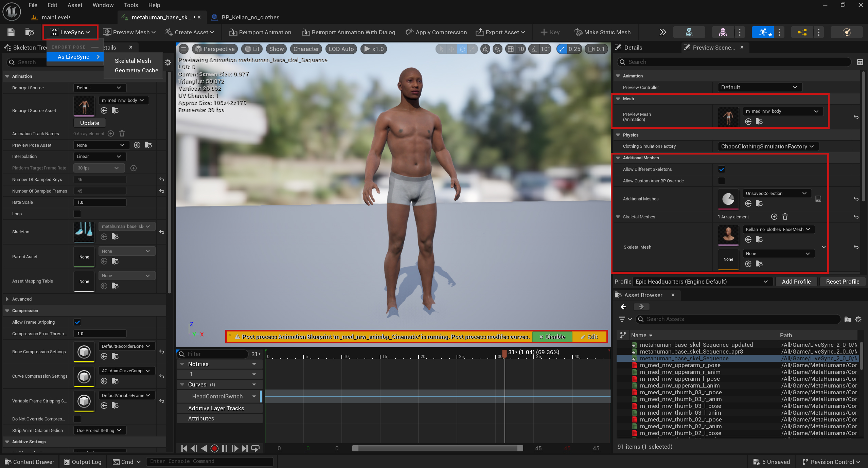Click Reset Profile button
Screen dimensions: 868x468
pos(843,282)
